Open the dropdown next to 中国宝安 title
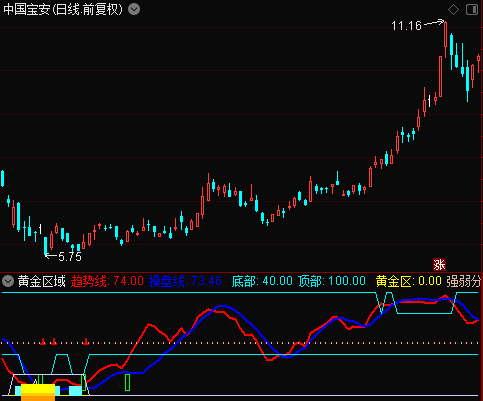The image size is (483, 401). [134, 9]
